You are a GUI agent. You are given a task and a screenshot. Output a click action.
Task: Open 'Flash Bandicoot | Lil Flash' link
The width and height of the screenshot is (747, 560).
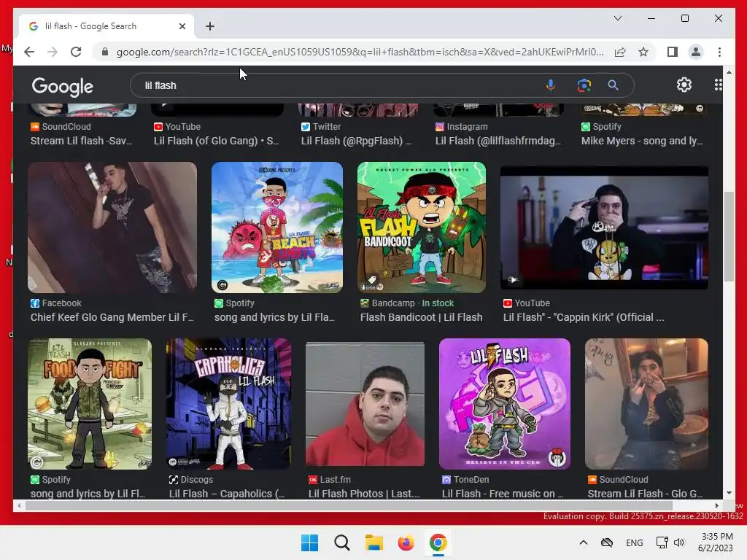(x=421, y=317)
